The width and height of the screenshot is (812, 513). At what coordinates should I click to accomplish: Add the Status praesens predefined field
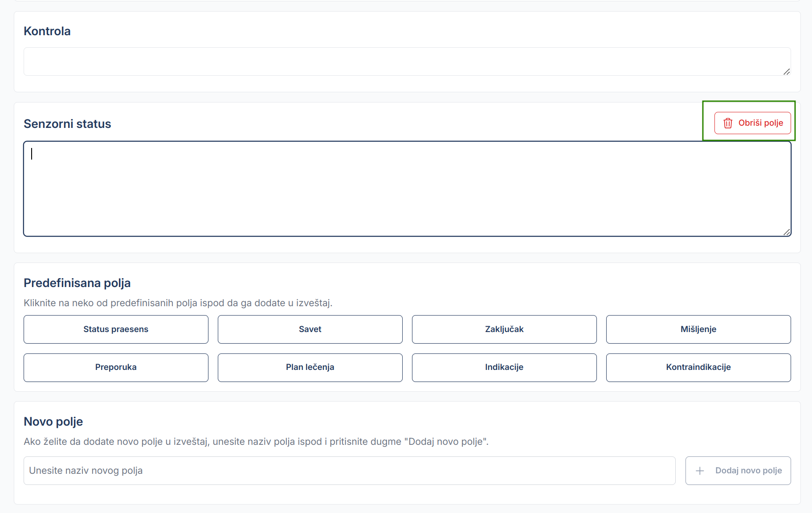pos(115,329)
